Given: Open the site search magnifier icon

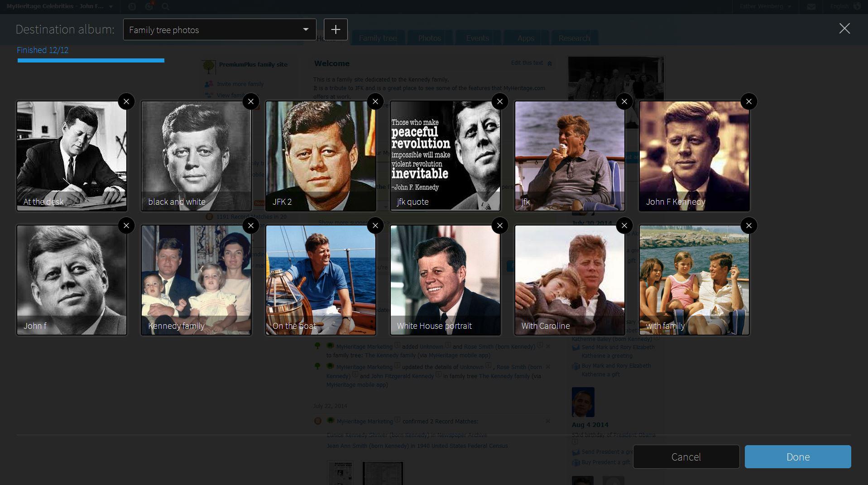Looking at the screenshot, I should pos(166,6).
